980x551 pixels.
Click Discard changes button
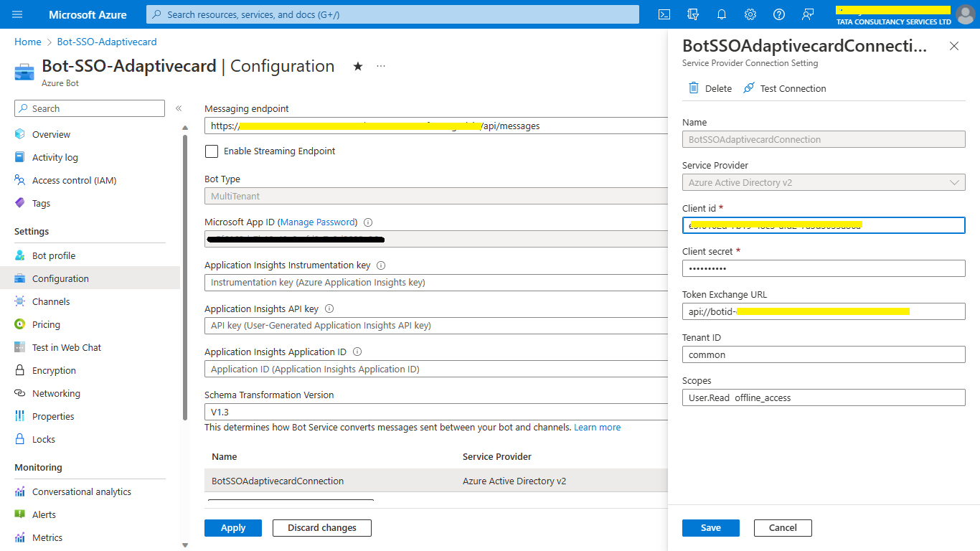322,527
